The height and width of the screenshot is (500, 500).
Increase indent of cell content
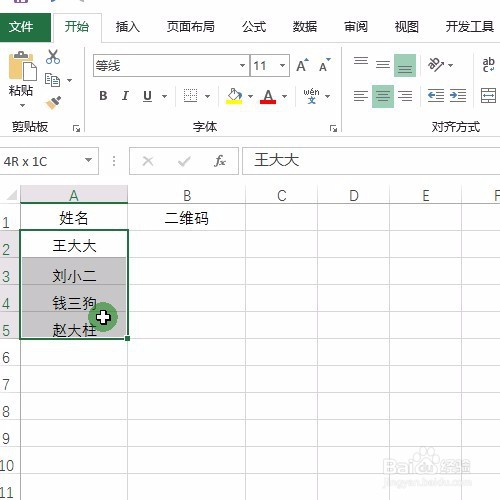[x=458, y=96]
